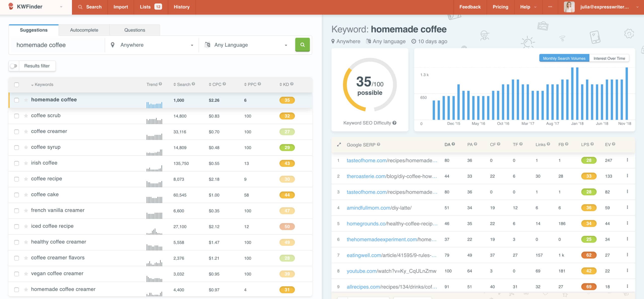This screenshot has height=299, width=644.
Task: Check the coffee recipe checkbox
Action: pyautogui.click(x=17, y=179)
